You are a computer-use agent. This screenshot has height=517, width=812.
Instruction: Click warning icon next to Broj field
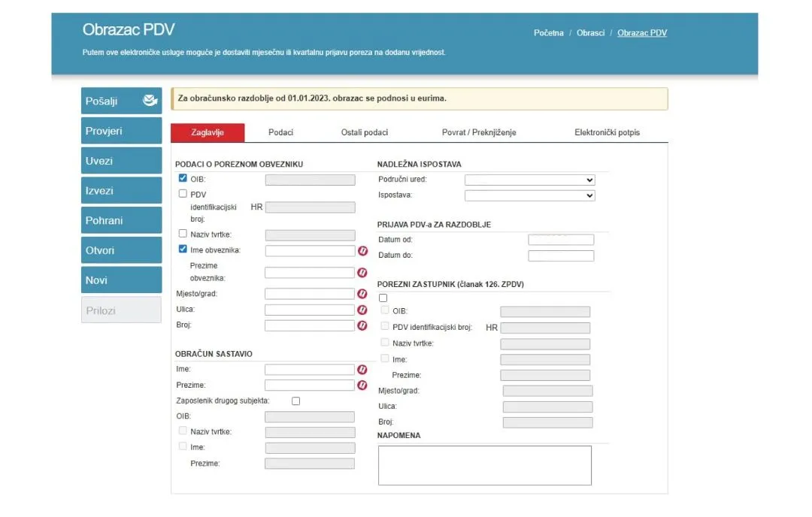(x=362, y=325)
